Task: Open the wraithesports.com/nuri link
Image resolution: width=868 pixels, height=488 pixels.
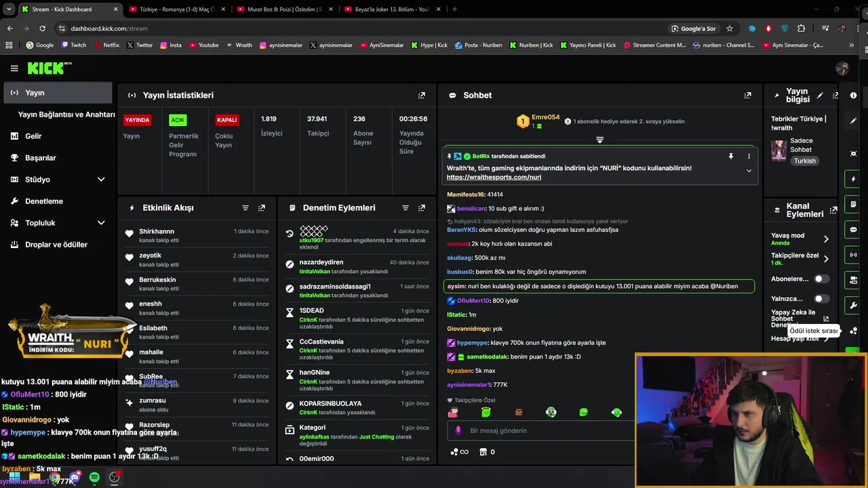Action: tap(494, 178)
